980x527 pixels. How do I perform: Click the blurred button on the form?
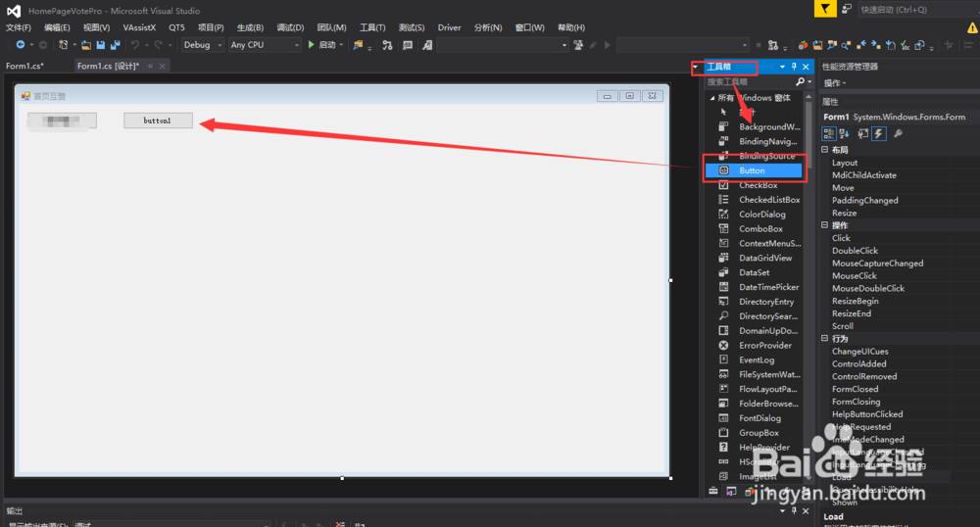pos(62,120)
